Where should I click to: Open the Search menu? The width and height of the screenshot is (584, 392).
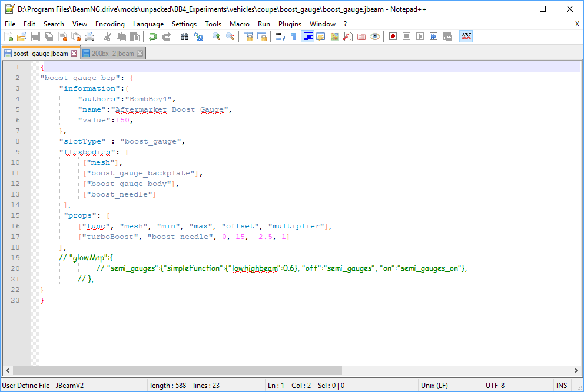click(54, 24)
